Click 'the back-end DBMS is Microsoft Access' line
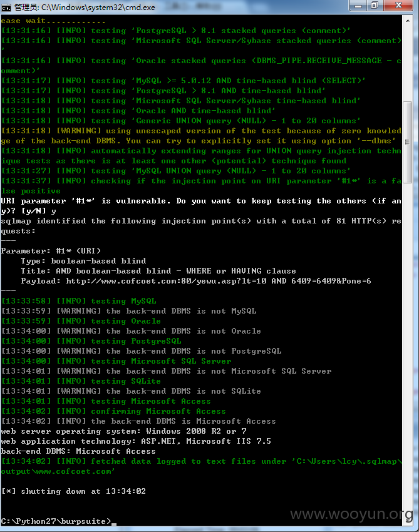The height and width of the screenshot is (532, 419). [x=138, y=421]
